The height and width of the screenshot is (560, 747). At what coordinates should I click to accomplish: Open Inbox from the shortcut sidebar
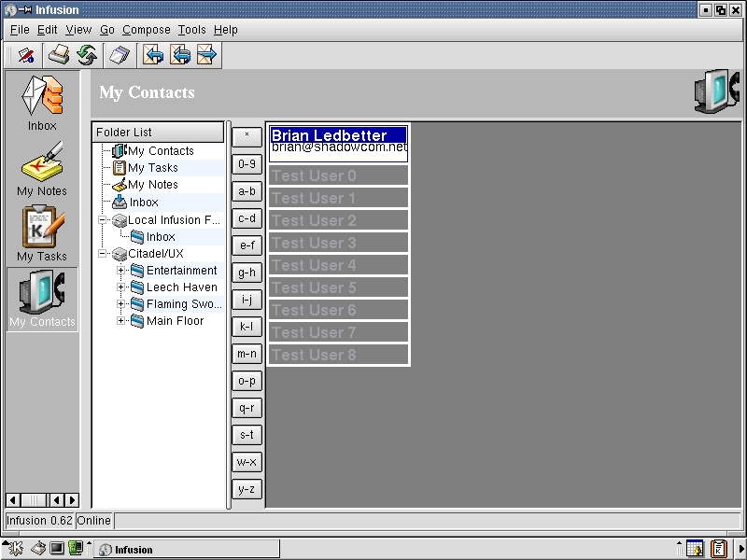(42, 104)
